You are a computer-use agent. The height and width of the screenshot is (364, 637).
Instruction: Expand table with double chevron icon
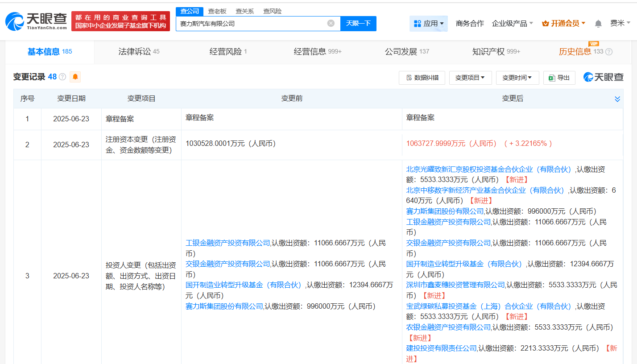tap(617, 99)
